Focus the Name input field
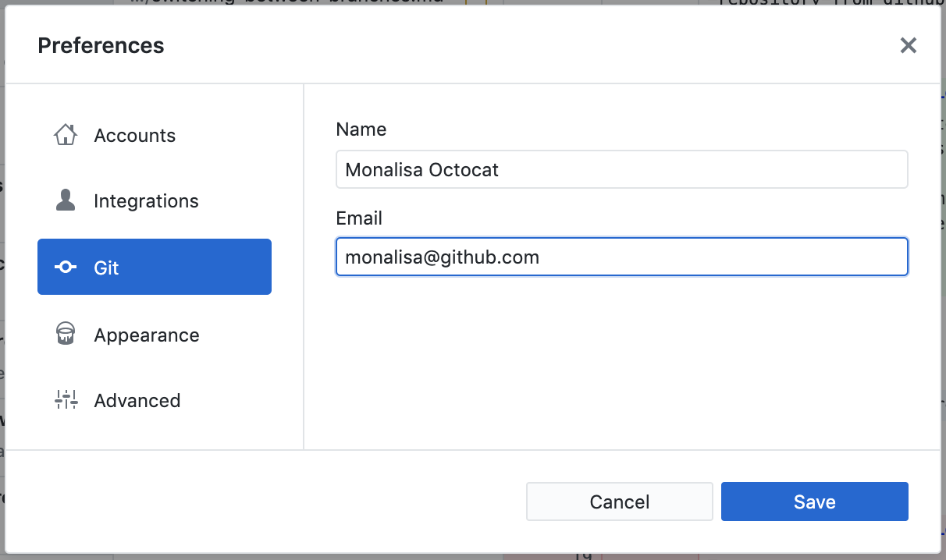This screenshot has height=560, width=946. (622, 169)
